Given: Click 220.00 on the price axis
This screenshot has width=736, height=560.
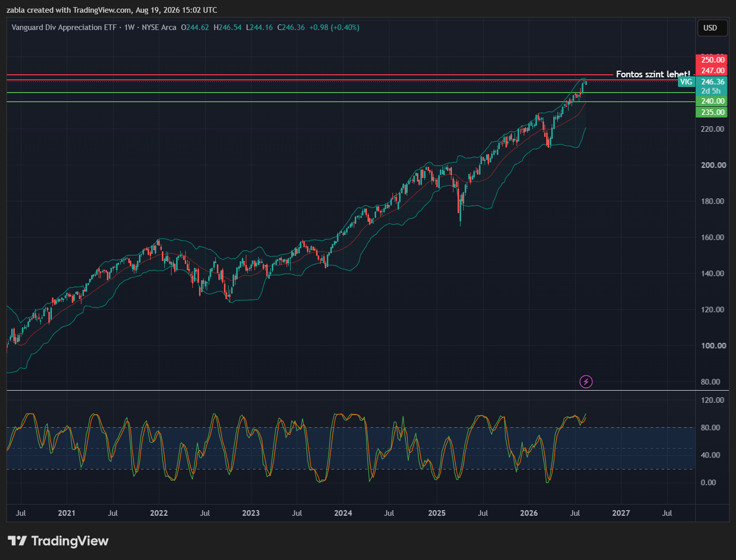Looking at the screenshot, I should click(713, 129).
